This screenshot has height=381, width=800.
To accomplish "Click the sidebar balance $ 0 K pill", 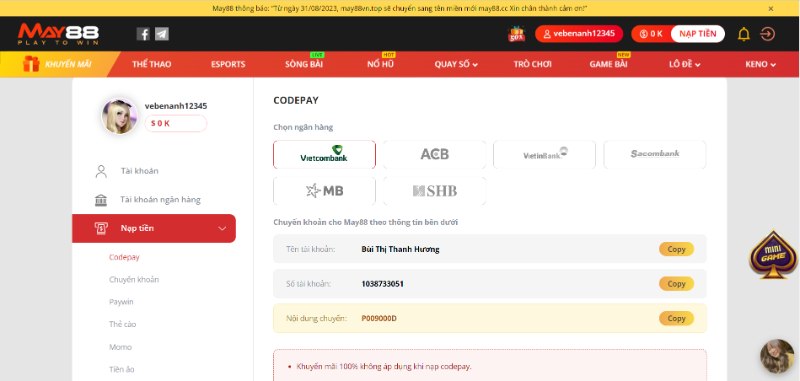I will [x=176, y=123].
